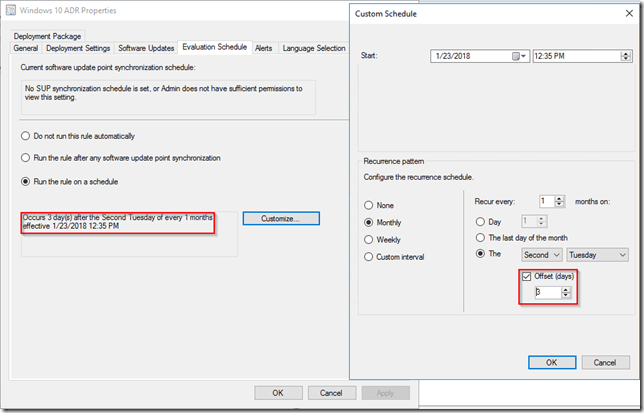Switch to the Alerts tab
The height and width of the screenshot is (413, 644).
(264, 47)
